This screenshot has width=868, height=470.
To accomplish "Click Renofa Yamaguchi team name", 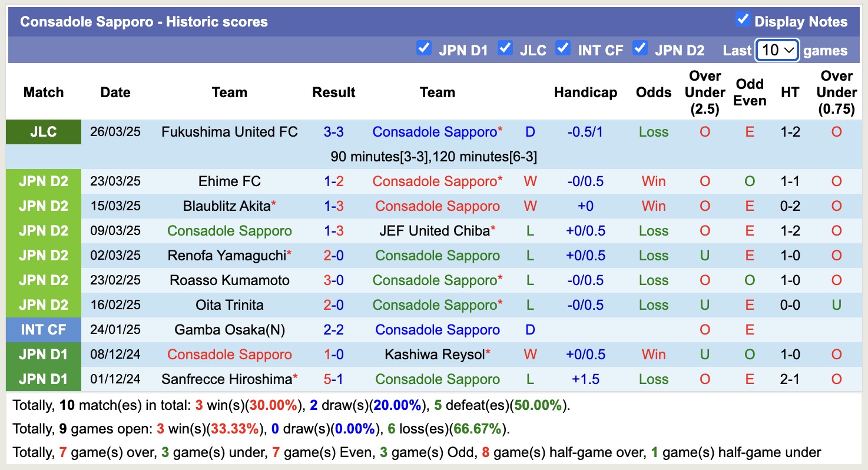I will click(227, 256).
